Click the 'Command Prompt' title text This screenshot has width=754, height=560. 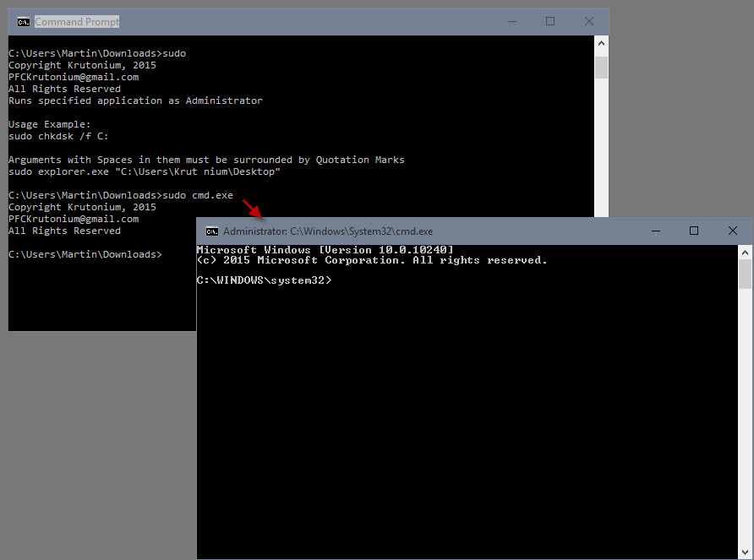point(77,22)
